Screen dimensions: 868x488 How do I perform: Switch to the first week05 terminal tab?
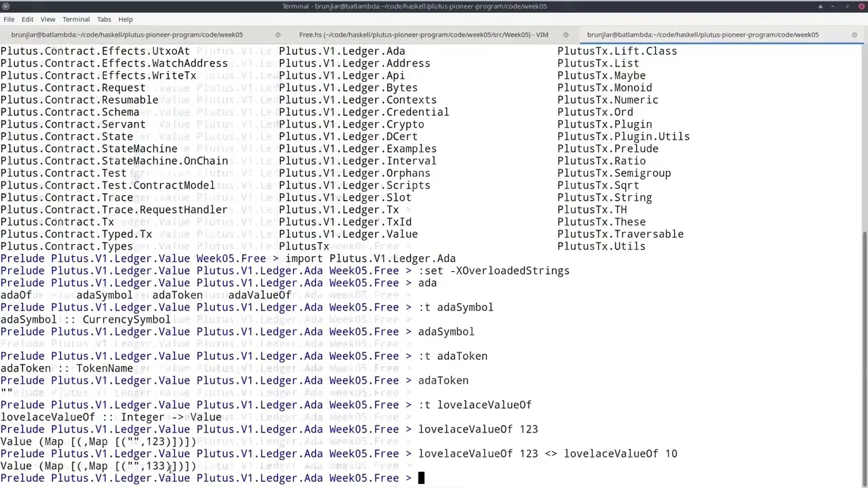click(127, 35)
